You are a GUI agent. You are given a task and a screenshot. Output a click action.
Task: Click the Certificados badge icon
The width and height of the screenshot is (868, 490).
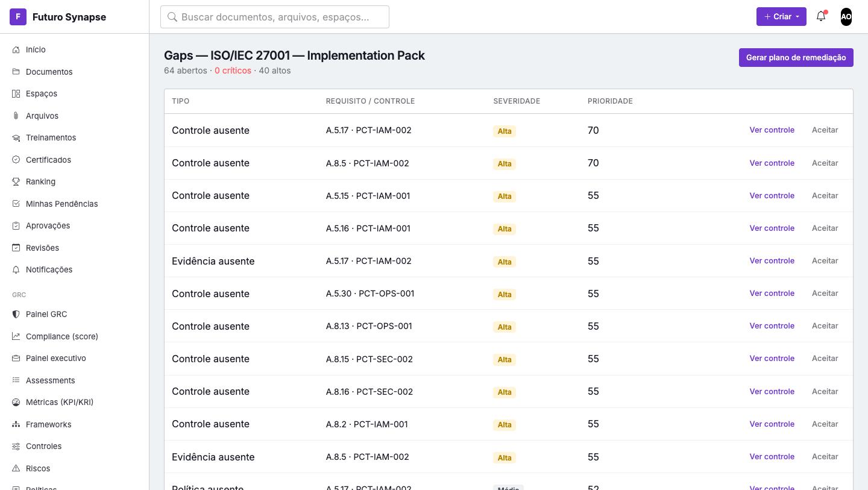click(16, 160)
